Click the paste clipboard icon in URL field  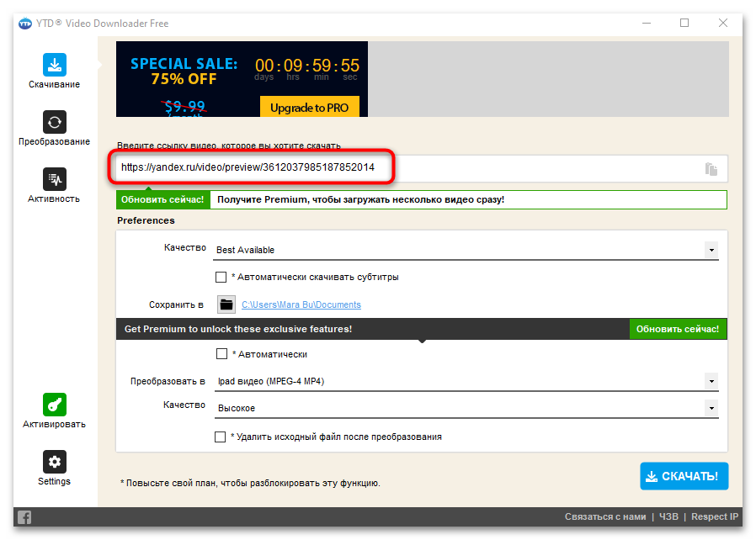tap(711, 169)
